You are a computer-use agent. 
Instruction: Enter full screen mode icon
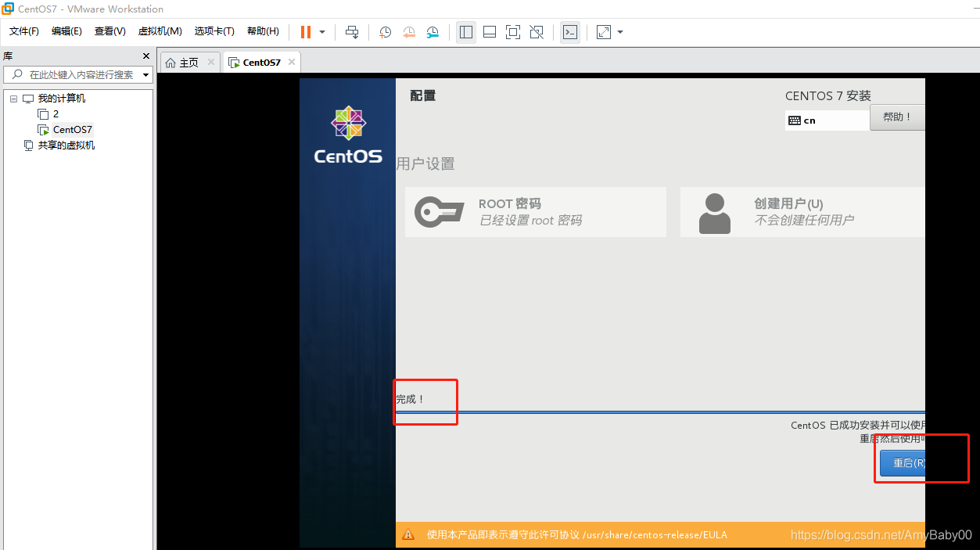(x=513, y=32)
